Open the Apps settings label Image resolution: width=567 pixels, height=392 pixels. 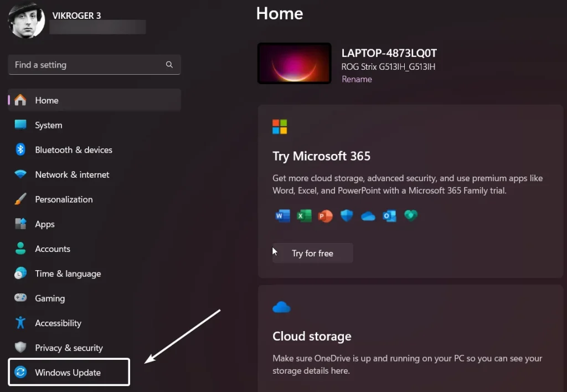pos(45,224)
